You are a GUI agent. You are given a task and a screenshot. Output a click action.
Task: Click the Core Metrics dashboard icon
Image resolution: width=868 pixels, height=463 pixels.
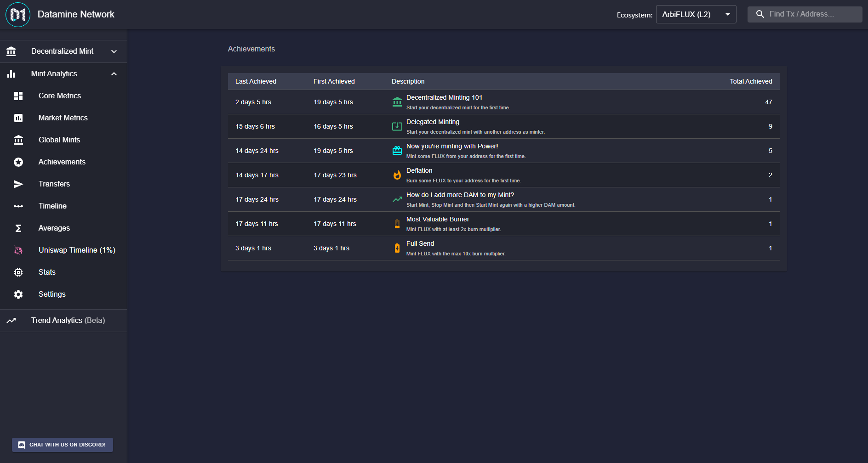[x=18, y=96]
